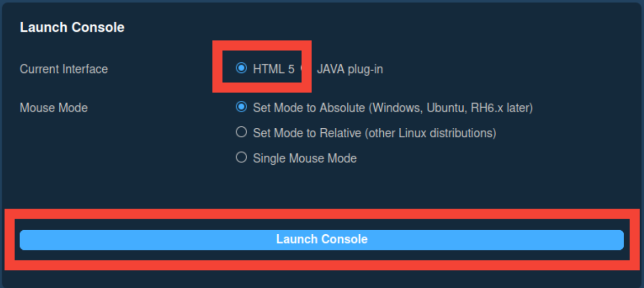
Task: Set the current interface to HTML 5
Action: pos(241,68)
